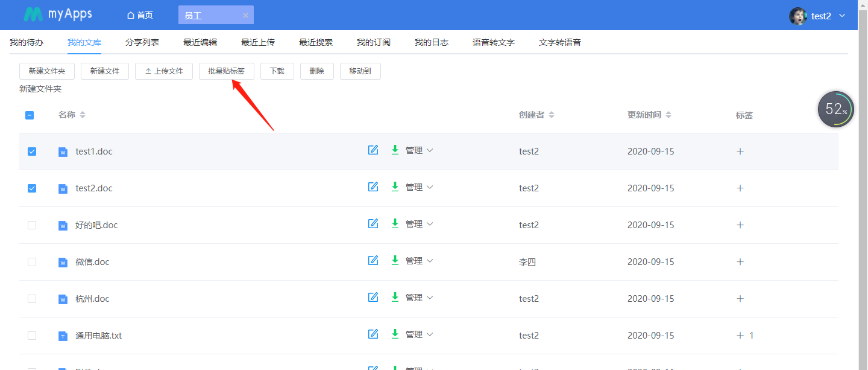Uncheck the test1.doc checkbox
Image resolution: width=868 pixels, height=370 pixels.
pyautogui.click(x=32, y=152)
